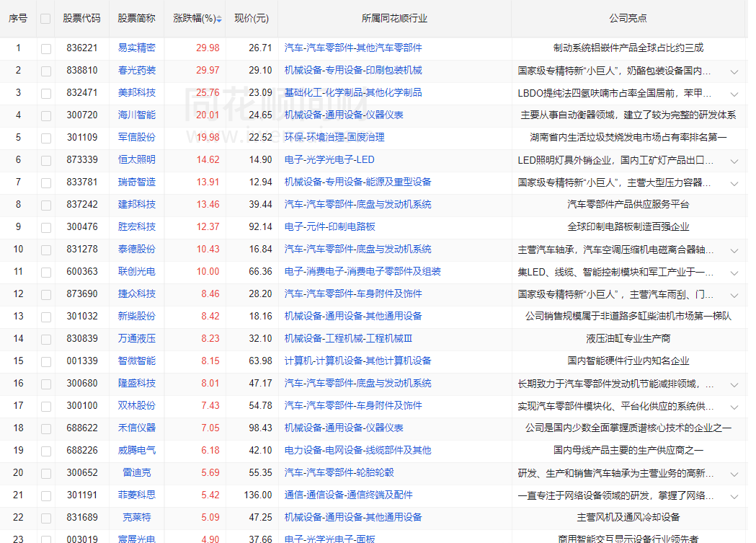Tick the select-all checkbox in header

(x=45, y=19)
